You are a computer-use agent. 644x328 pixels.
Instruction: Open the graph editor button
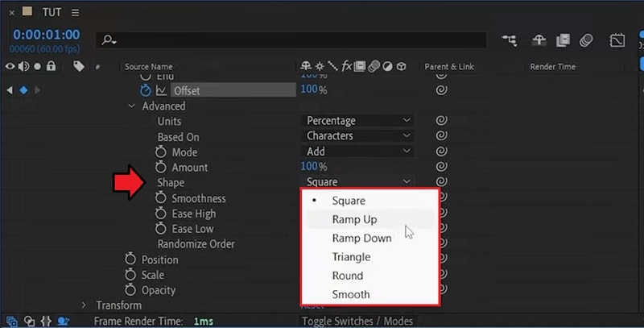tap(617, 40)
